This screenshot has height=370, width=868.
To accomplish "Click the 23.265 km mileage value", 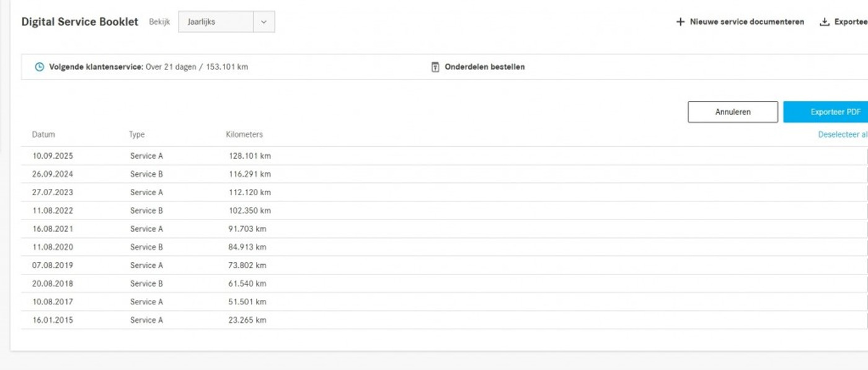I will [x=247, y=320].
